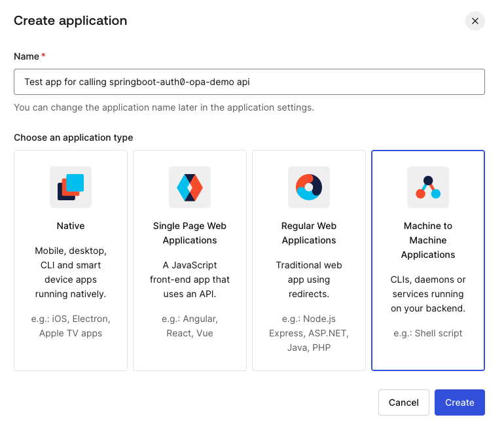
Task: Close the Create application dialog
Action: [475, 21]
